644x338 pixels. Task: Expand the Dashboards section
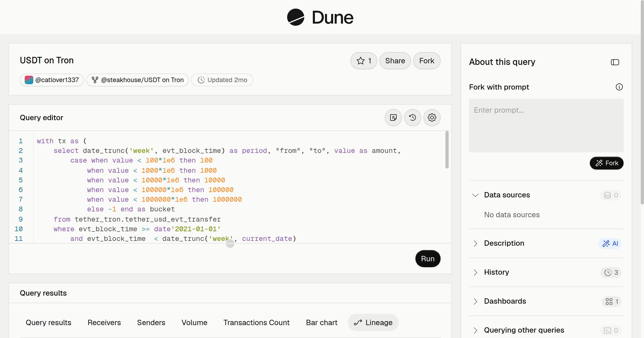point(475,301)
